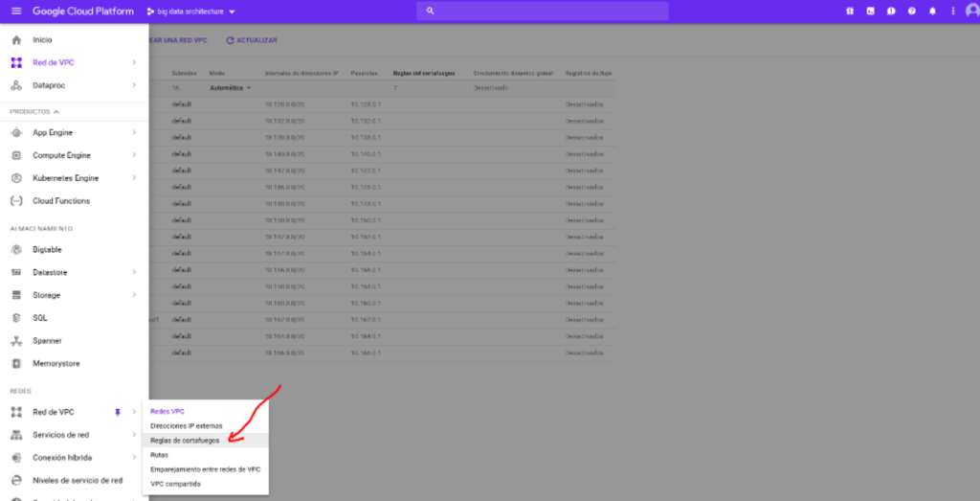Focus the top search input field
The image size is (980, 501).
pos(543,11)
